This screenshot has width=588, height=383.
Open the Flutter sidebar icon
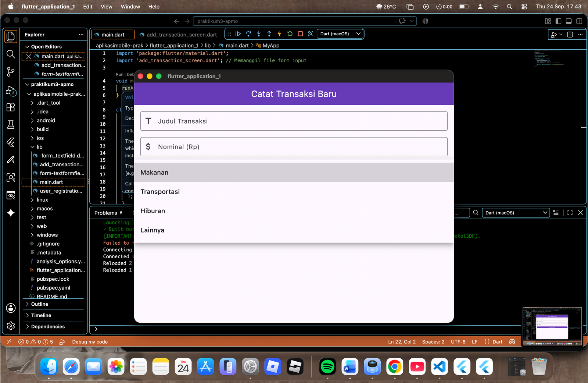pyautogui.click(x=11, y=142)
